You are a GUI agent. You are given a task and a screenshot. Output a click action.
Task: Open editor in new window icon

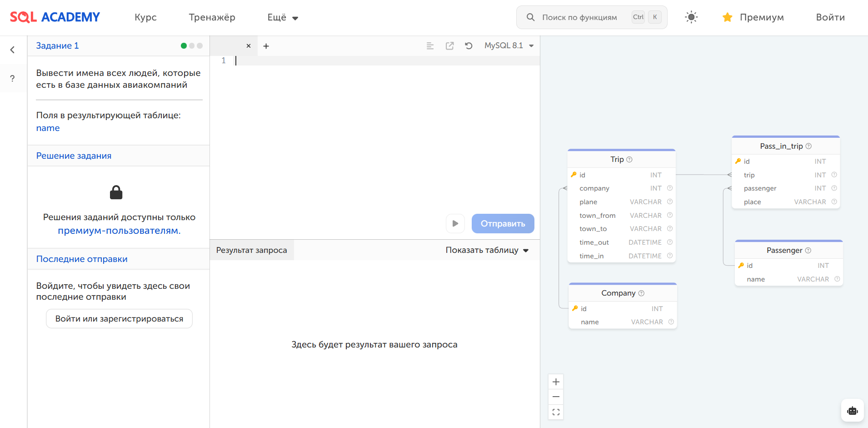pyautogui.click(x=449, y=46)
